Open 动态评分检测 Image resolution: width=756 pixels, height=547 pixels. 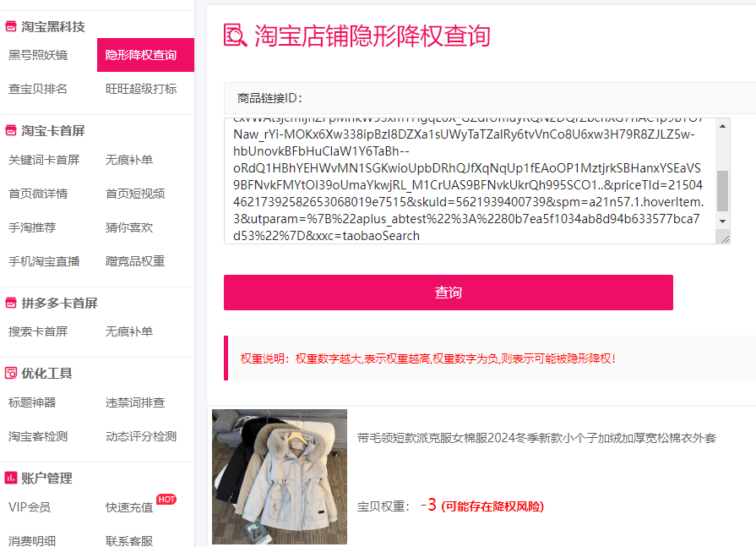click(141, 436)
